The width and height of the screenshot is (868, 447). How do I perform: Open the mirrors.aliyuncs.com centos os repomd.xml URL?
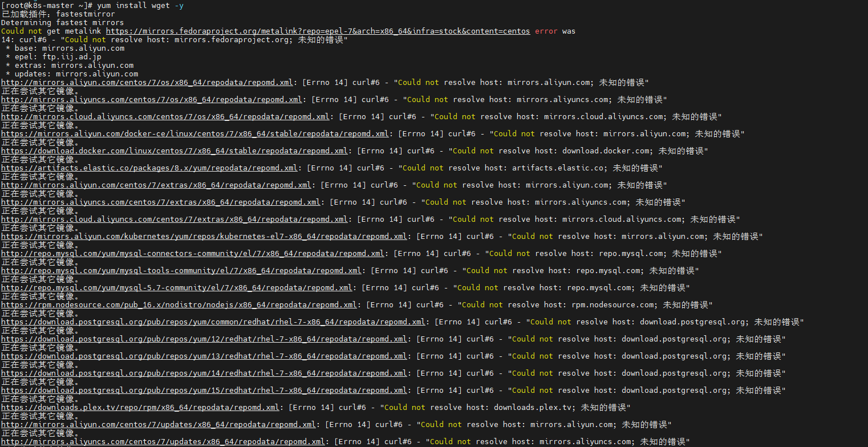(152, 99)
